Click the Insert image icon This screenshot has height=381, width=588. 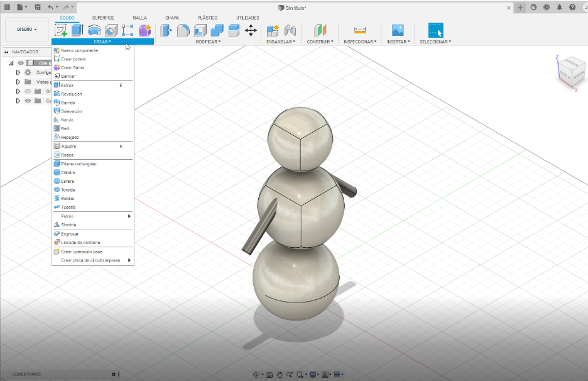click(398, 30)
